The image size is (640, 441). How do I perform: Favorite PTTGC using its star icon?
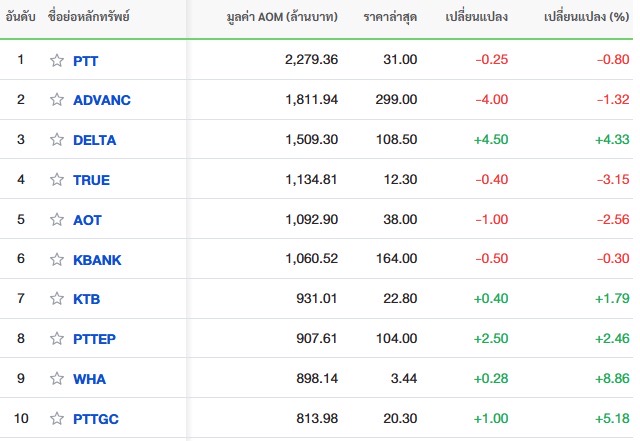tap(57, 419)
